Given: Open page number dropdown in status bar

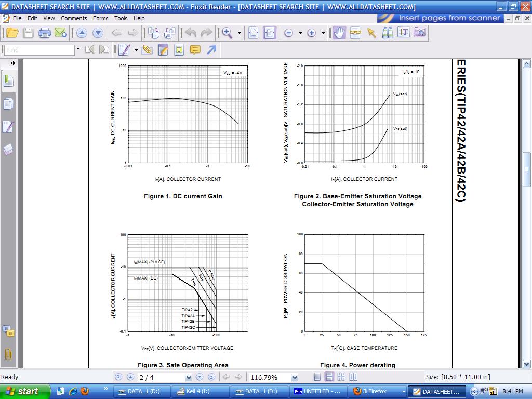Looking at the screenshot, I should point(189,377).
